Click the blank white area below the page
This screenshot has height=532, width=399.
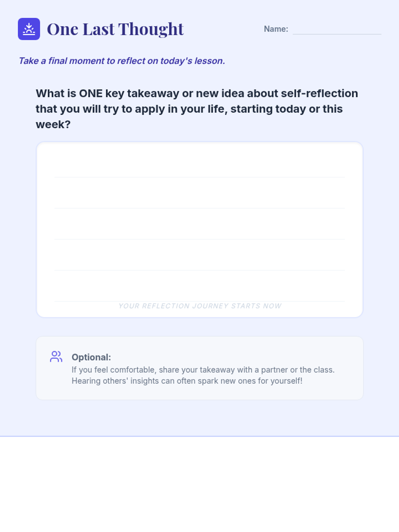[199, 484]
